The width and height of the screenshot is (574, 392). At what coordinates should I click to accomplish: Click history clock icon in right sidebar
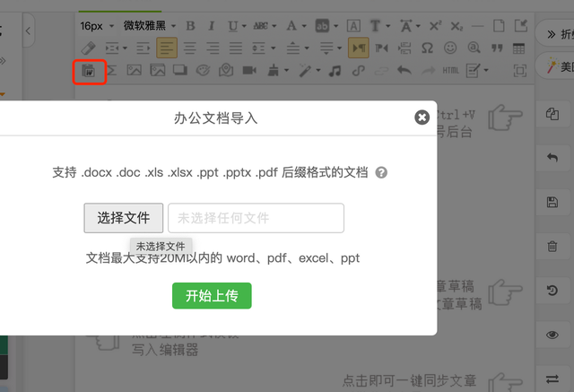pyautogui.click(x=552, y=291)
